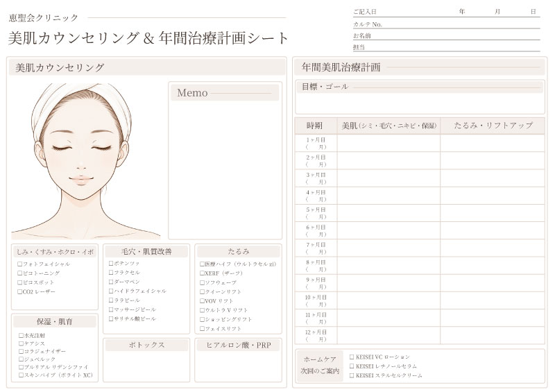Check the ケアシス checkbox
Screen dimensions: 555x392
click(x=21, y=343)
